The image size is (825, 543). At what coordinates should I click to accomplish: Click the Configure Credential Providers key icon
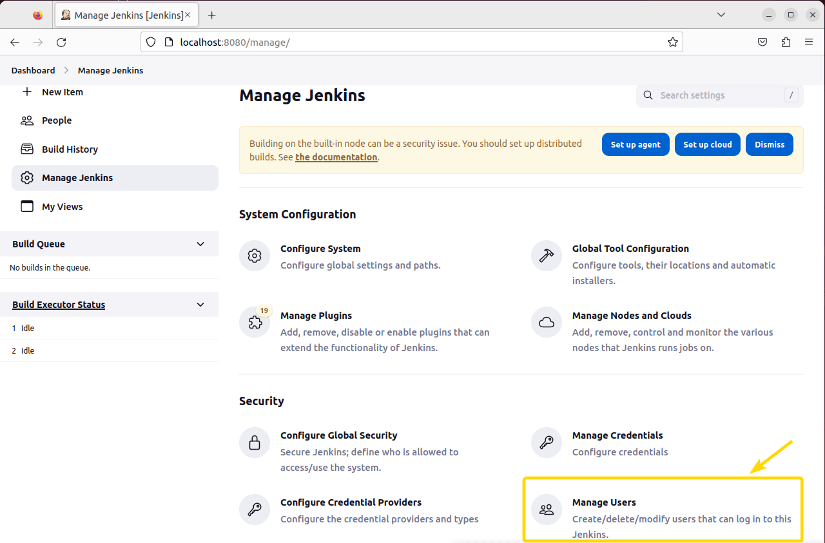click(255, 509)
